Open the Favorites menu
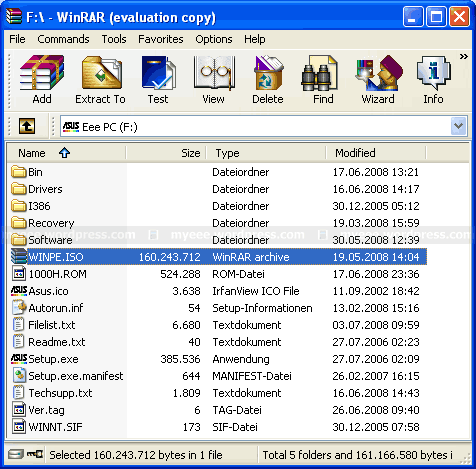 click(x=161, y=39)
